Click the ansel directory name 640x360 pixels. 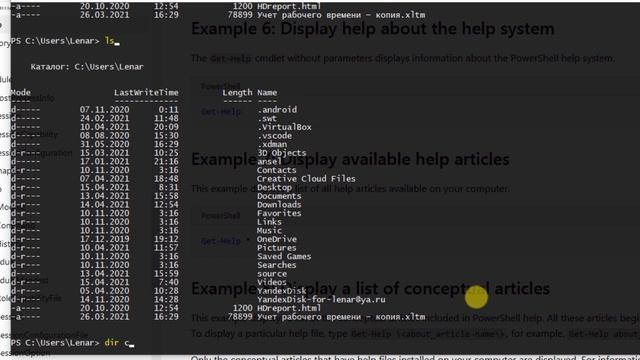[269, 161]
